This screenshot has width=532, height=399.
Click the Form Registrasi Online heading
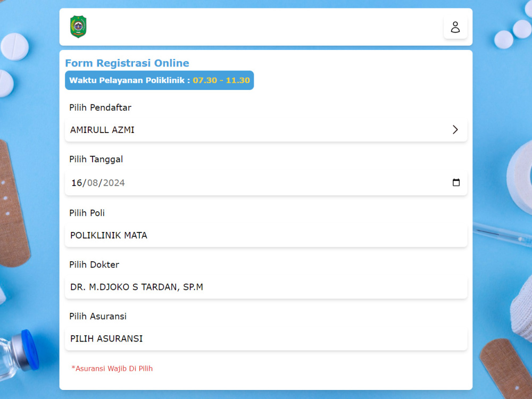click(127, 63)
